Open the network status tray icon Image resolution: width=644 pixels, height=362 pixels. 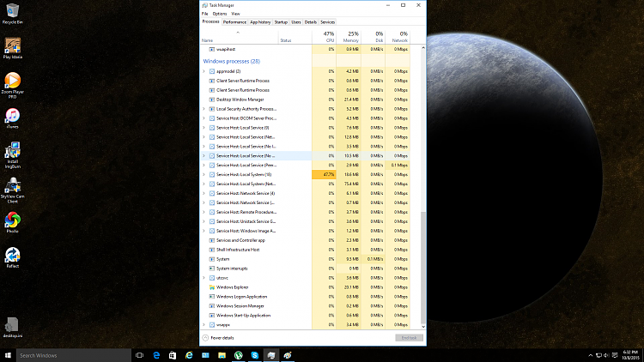pos(598,355)
